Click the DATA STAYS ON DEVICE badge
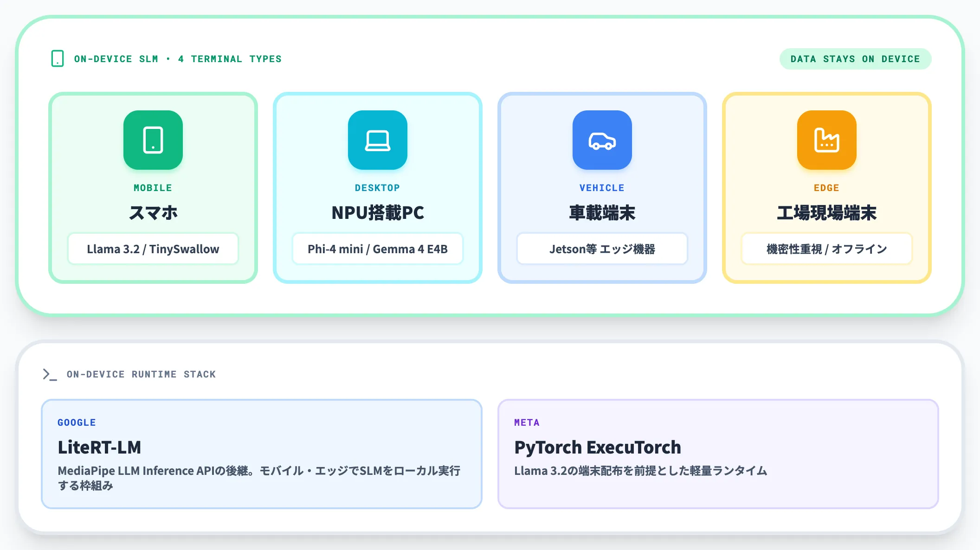Screen dimensions: 980x550 [x=855, y=59]
